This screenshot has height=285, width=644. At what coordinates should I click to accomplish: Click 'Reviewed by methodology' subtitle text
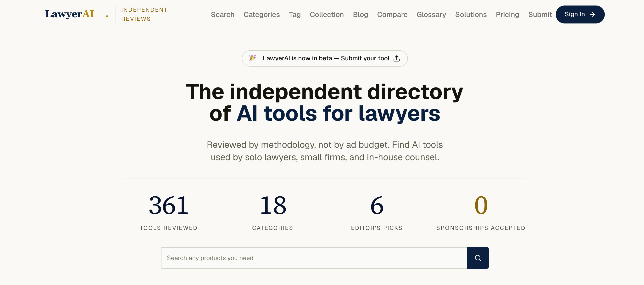(324, 151)
